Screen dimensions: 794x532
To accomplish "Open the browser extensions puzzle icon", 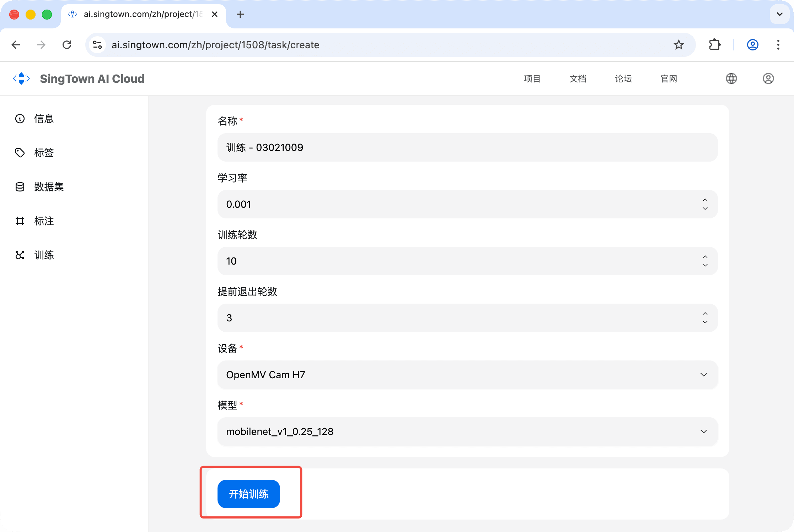I will click(x=714, y=45).
